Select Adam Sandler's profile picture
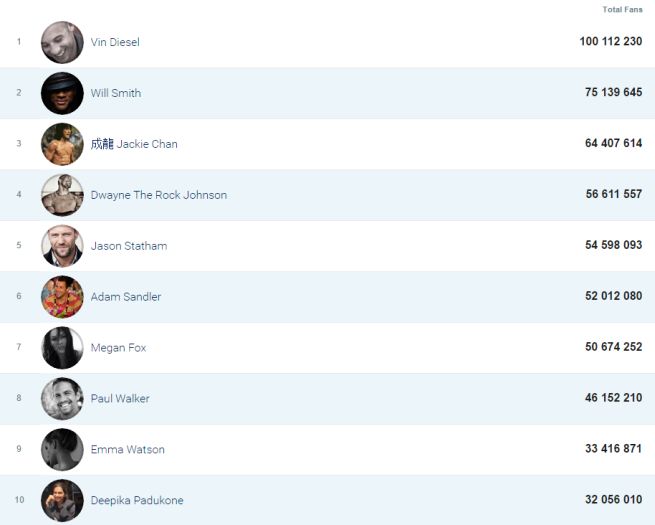The width and height of the screenshot is (655, 525). point(62,297)
